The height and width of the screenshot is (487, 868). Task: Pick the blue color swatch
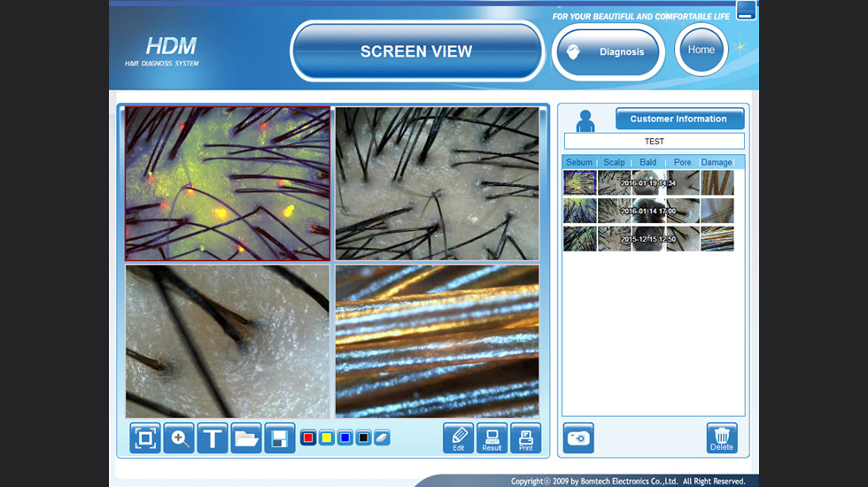[x=345, y=438]
